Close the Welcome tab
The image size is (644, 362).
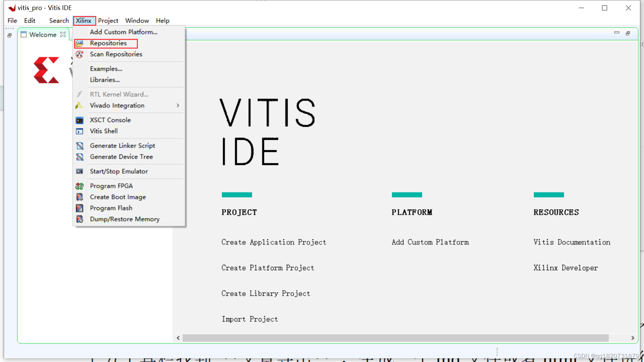(63, 35)
